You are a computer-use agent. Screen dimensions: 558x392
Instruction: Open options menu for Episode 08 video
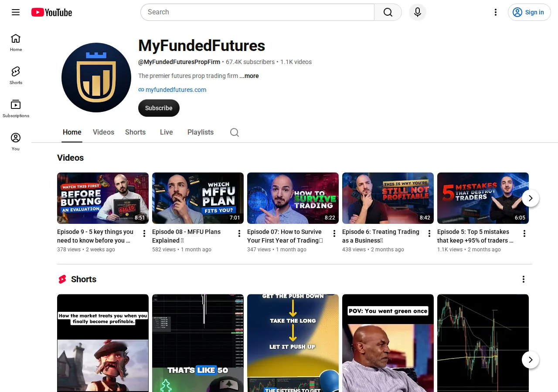click(239, 234)
